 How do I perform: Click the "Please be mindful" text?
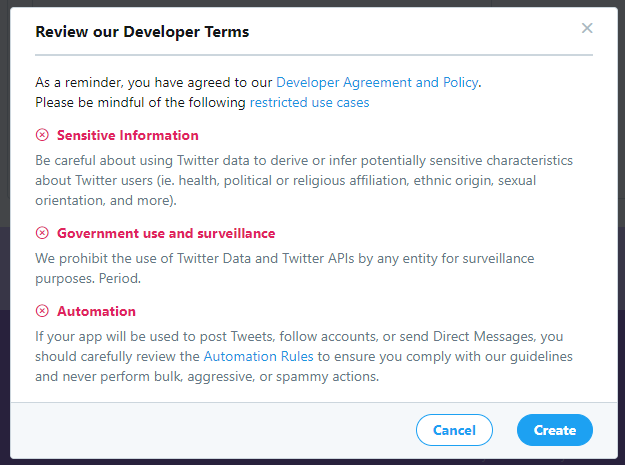coord(140,102)
